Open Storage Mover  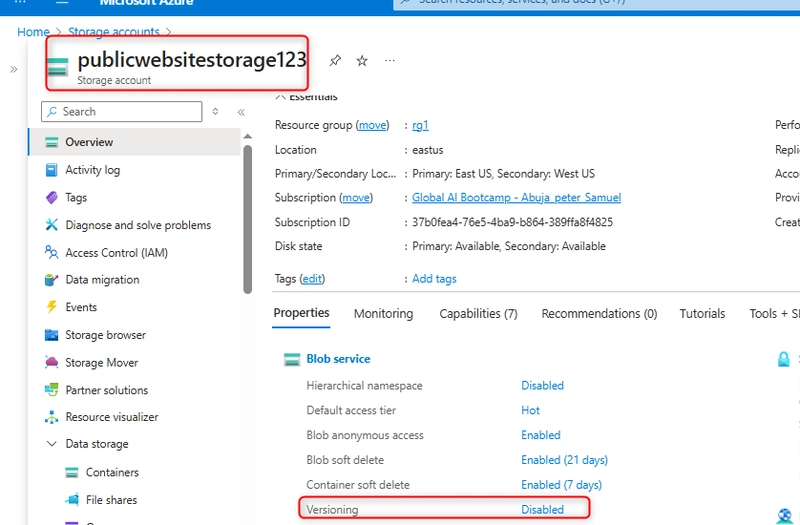point(102,362)
